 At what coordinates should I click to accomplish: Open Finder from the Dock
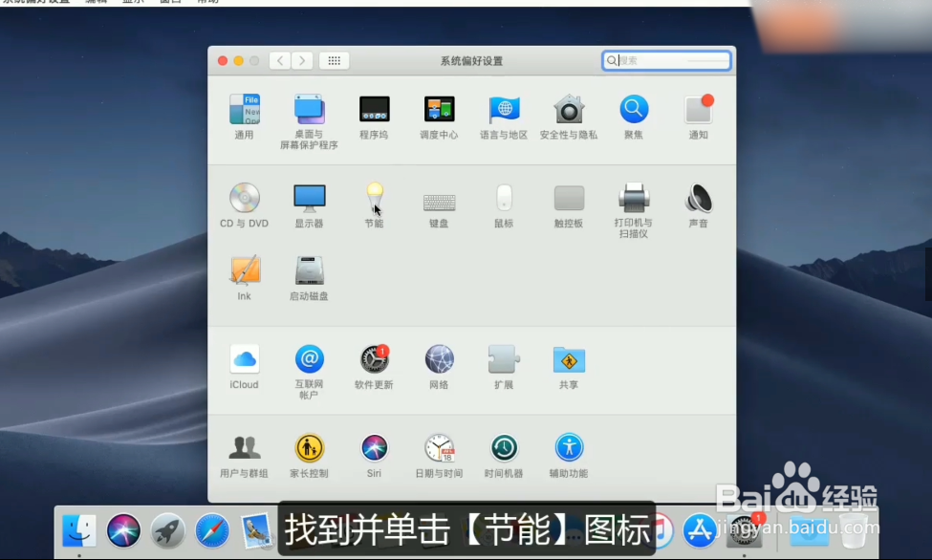(x=79, y=531)
